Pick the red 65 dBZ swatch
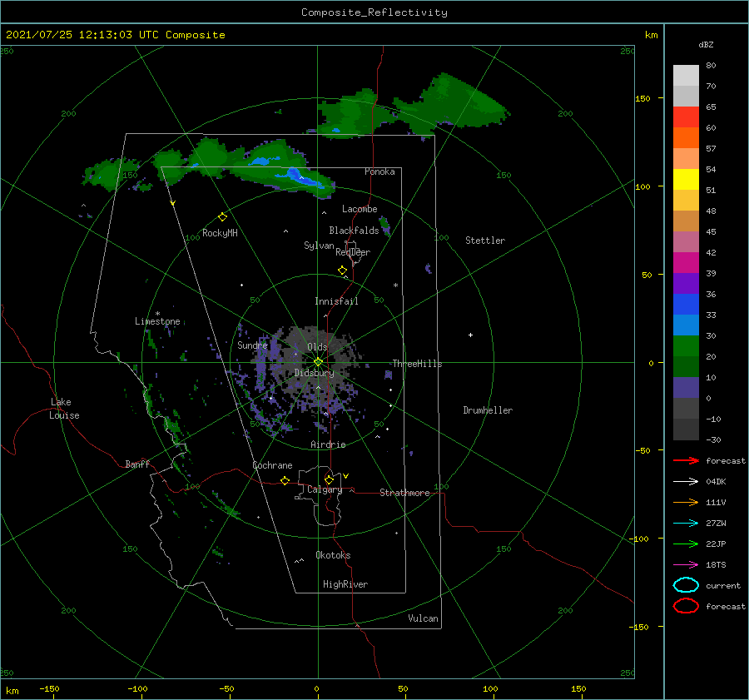 tap(686, 117)
